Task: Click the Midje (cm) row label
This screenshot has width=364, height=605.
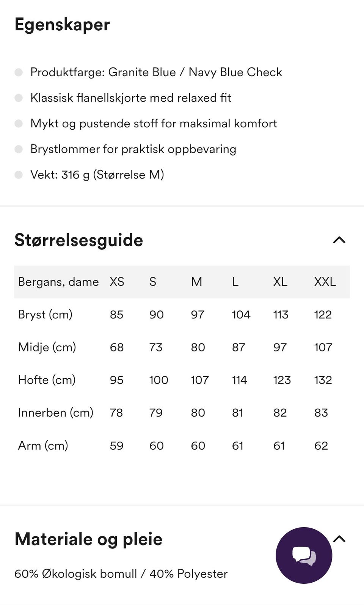Action: [47, 347]
